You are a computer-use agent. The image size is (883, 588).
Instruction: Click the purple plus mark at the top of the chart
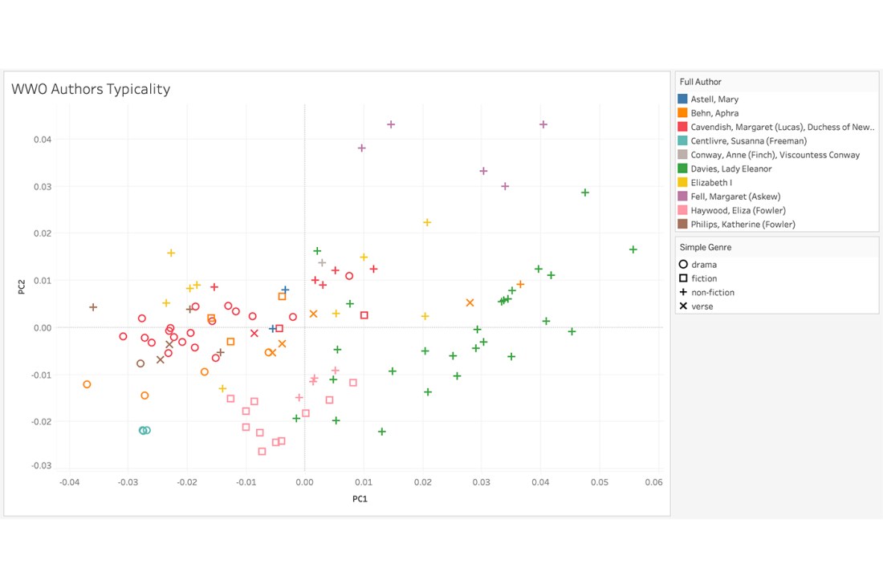[390, 125]
